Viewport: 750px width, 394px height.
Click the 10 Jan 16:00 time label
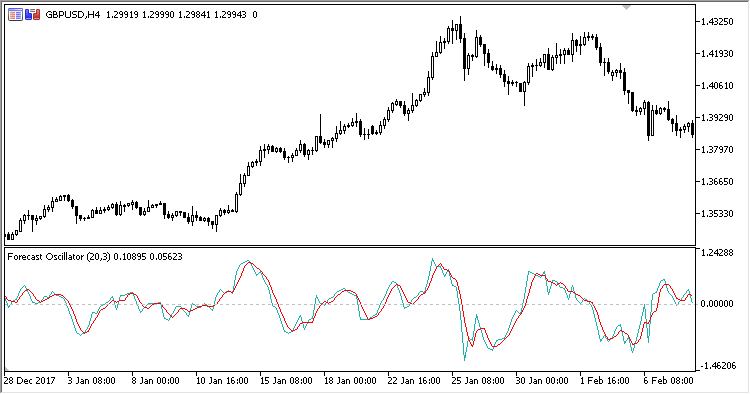coord(222,381)
